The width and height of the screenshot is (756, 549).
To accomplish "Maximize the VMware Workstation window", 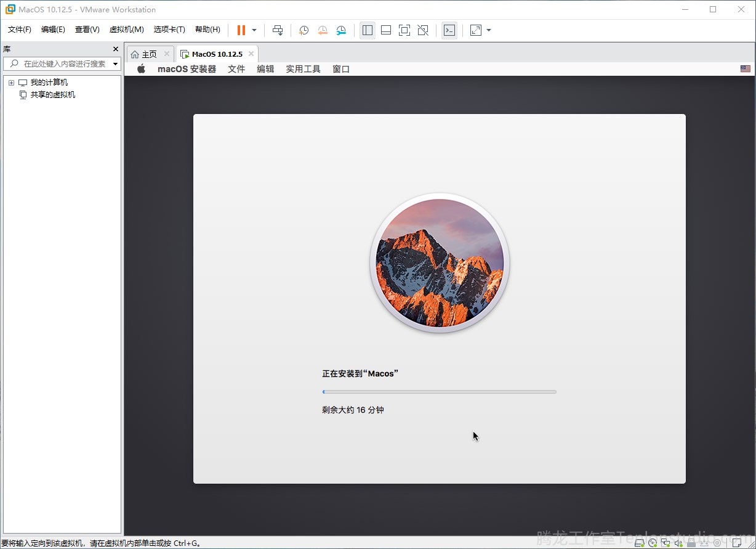I will coord(713,9).
